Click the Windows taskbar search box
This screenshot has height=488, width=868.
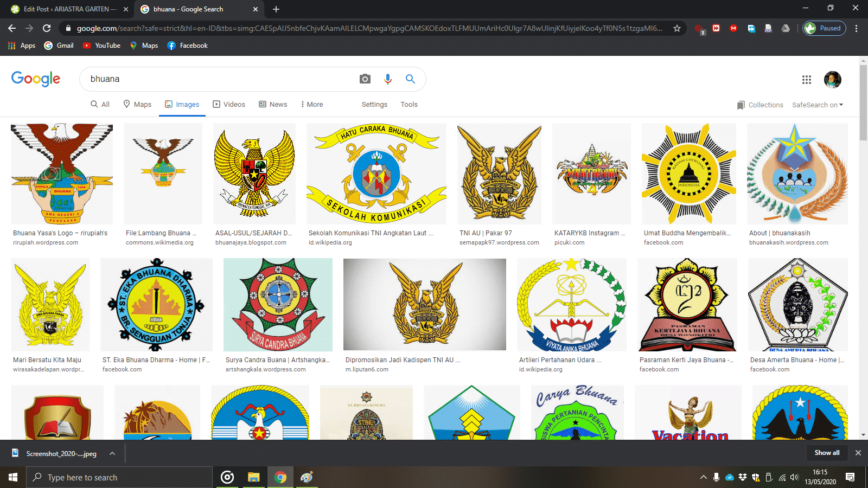point(119,477)
